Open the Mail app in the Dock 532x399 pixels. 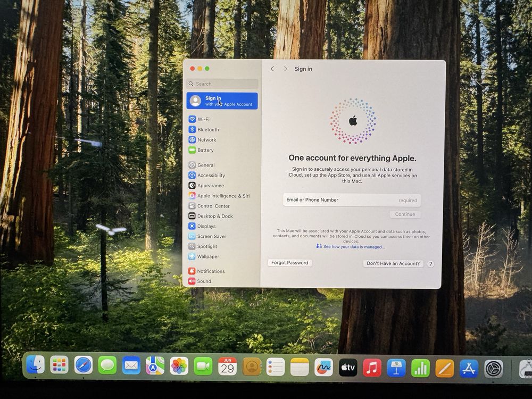pyautogui.click(x=131, y=366)
